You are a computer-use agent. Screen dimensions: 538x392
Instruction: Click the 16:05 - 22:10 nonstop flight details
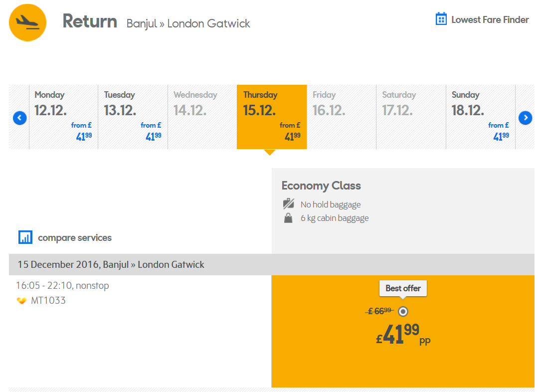tap(62, 286)
